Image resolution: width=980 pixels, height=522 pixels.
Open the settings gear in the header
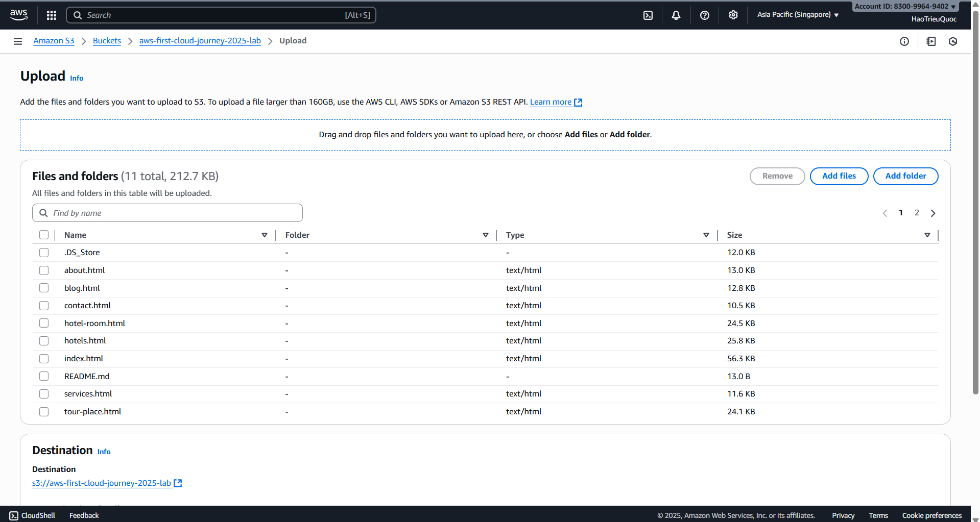(733, 15)
